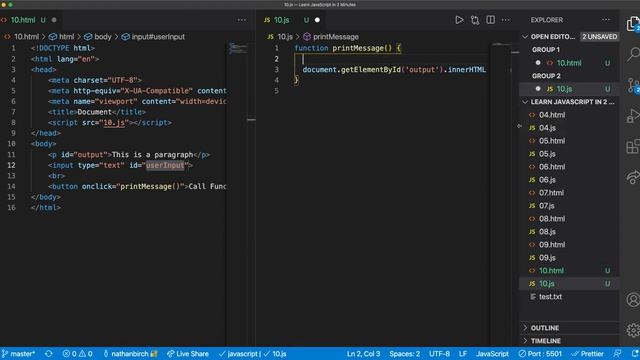Click input#userInput breadcrumb

tap(153, 37)
